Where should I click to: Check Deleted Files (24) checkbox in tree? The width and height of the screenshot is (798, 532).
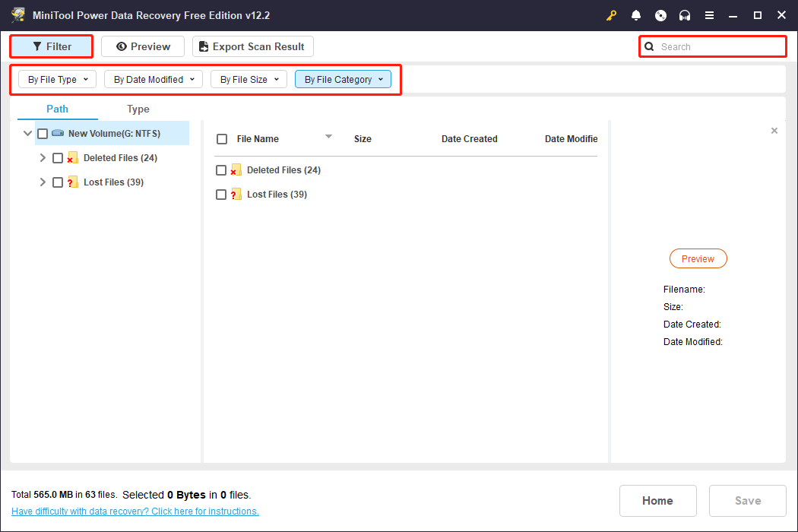(58, 158)
